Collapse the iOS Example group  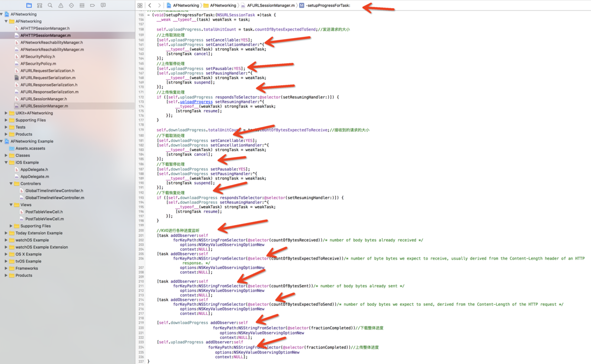(6, 162)
